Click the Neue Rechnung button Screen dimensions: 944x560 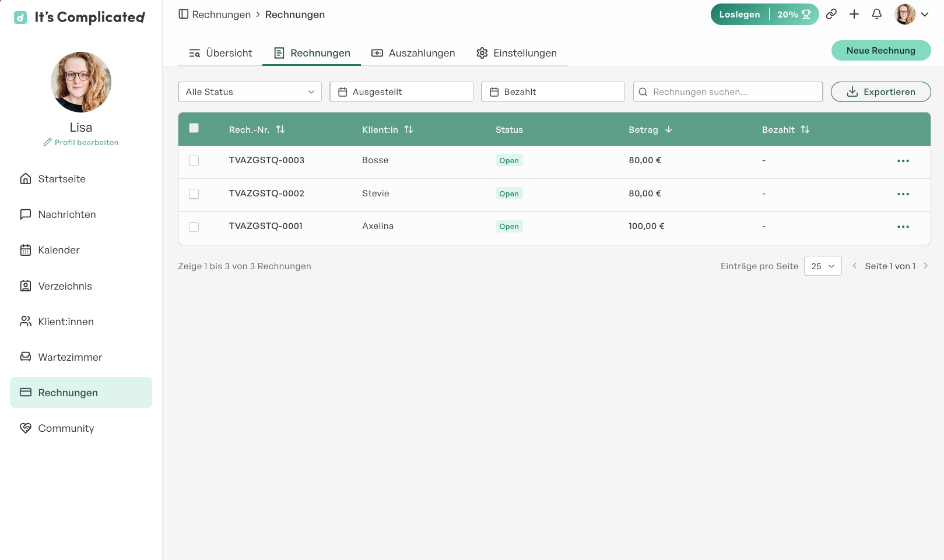(x=881, y=51)
